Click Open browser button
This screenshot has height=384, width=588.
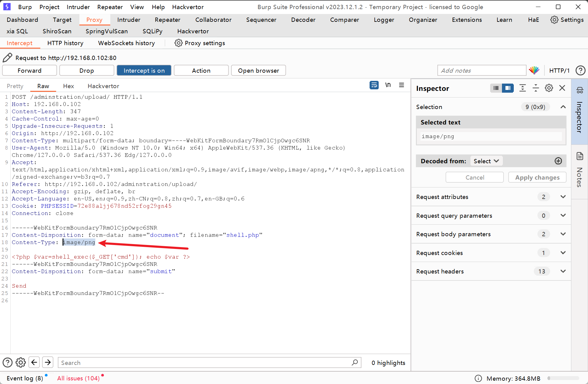click(x=258, y=71)
